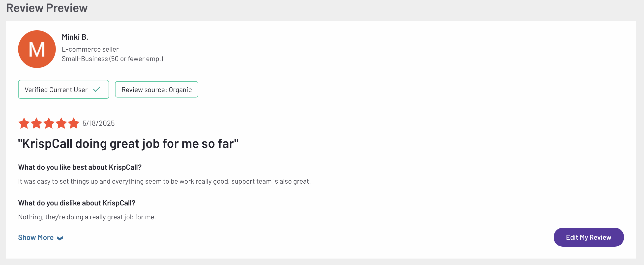Image resolution: width=644 pixels, height=265 pixels.
Task: Click the Show More chevron arrow
Action: [60, 238]
